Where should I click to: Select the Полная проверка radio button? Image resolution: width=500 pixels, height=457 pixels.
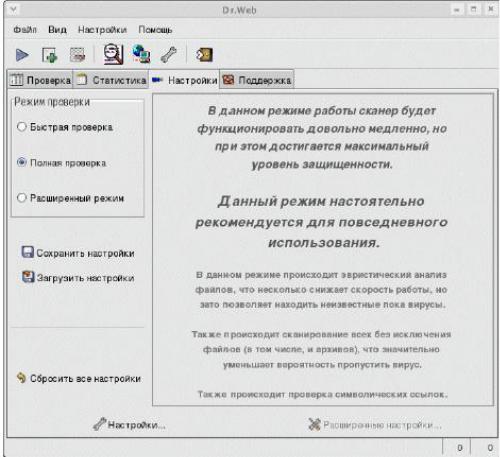click(22, 162)
